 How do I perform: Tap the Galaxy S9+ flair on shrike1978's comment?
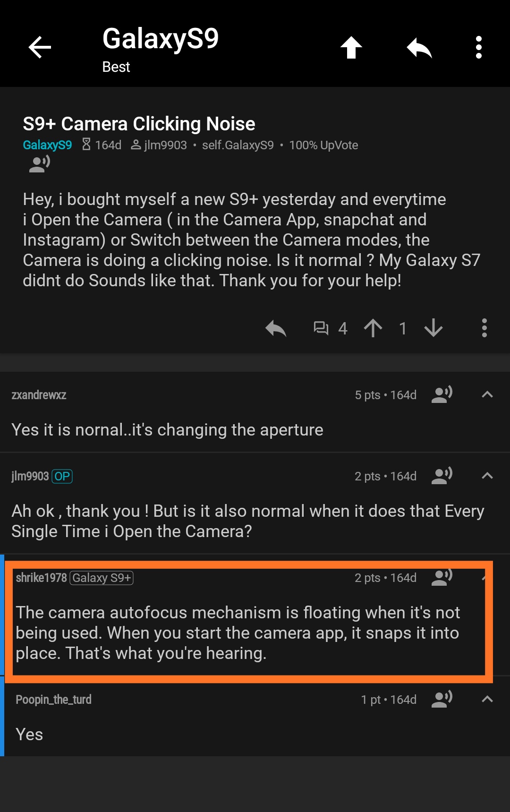pos(102,578)
